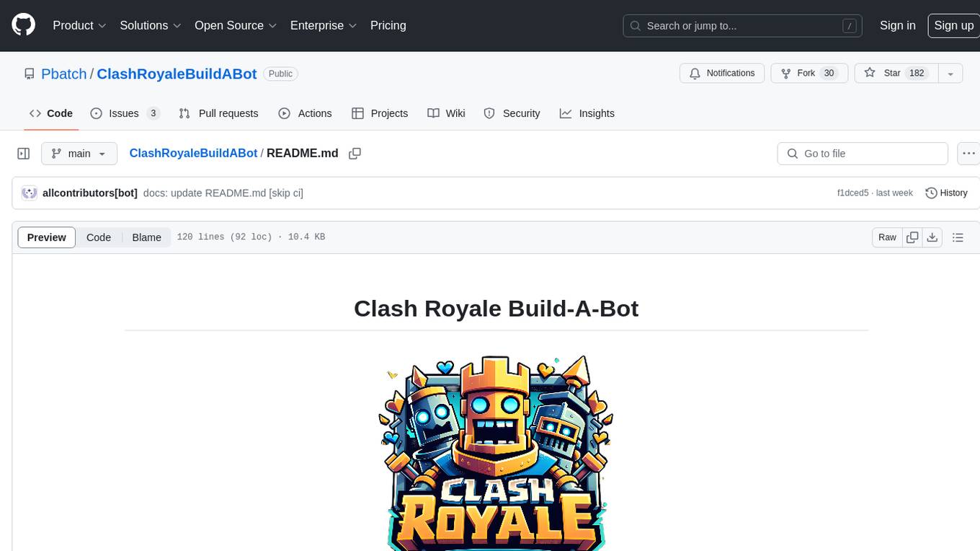Select the Blame view

pos(146,237)
